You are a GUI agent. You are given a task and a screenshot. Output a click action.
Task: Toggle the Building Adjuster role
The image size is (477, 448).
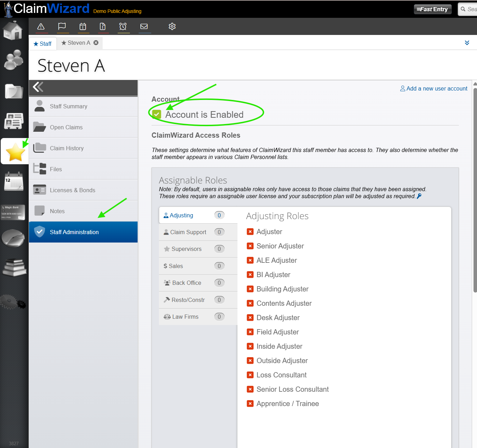[250, 289]
